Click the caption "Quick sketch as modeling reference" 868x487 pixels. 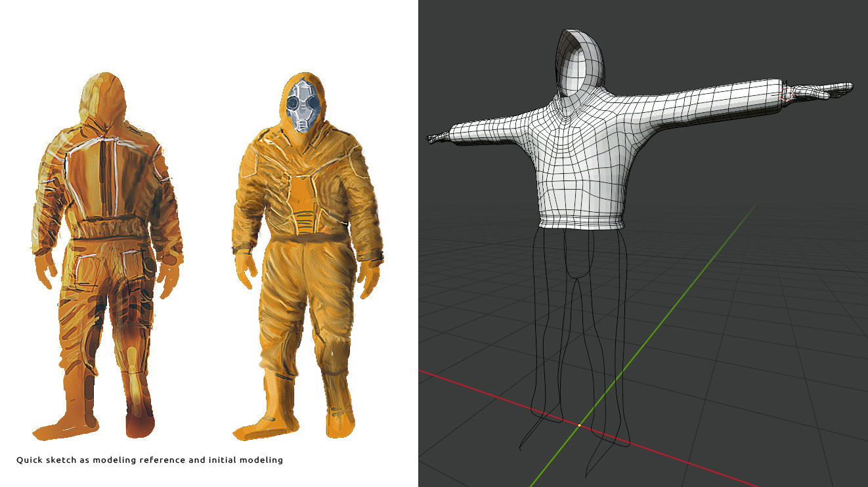click(101, 460)
